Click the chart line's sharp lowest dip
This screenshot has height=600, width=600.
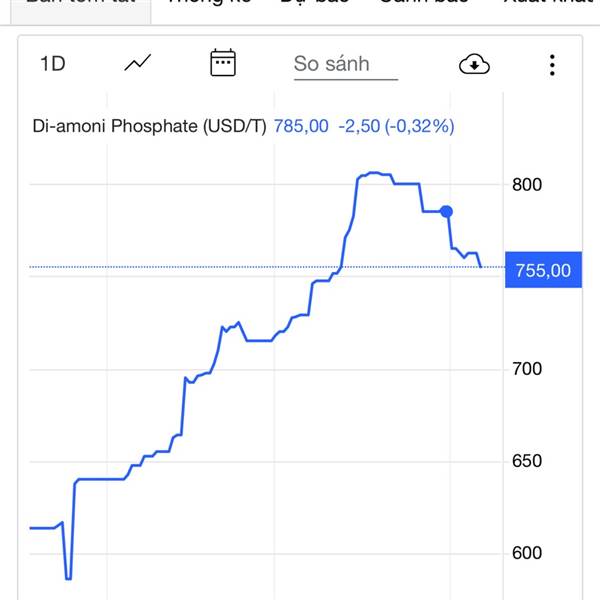(68, 579)
